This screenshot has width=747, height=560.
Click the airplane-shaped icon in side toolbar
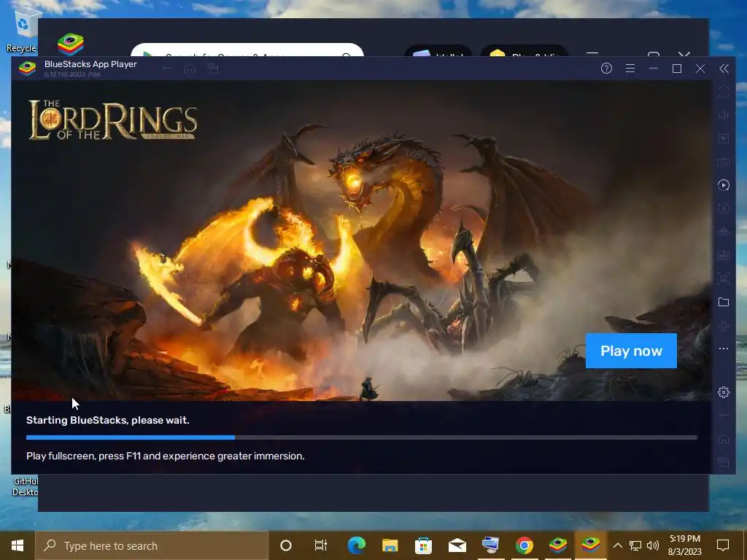[x=724, y=325]
